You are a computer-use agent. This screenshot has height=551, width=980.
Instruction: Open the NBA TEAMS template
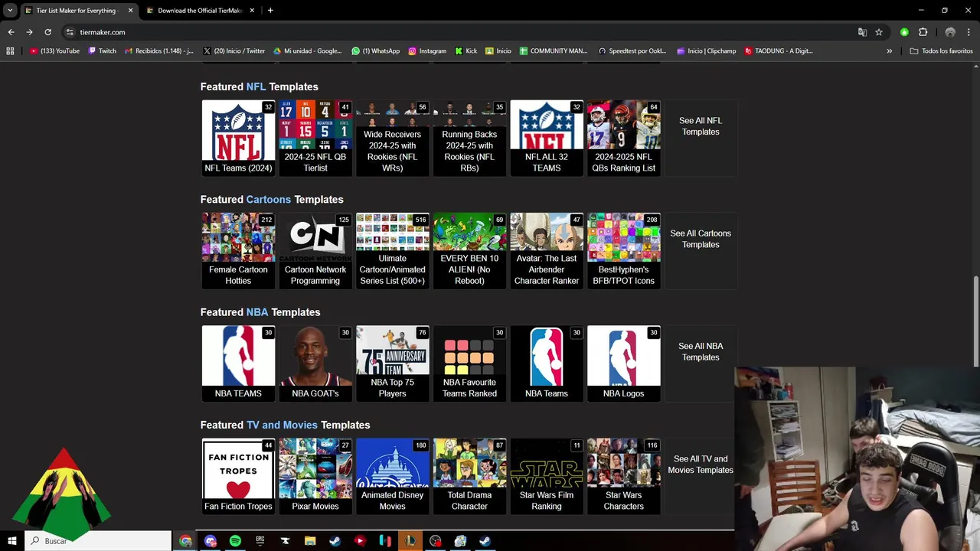click(238, 364)
